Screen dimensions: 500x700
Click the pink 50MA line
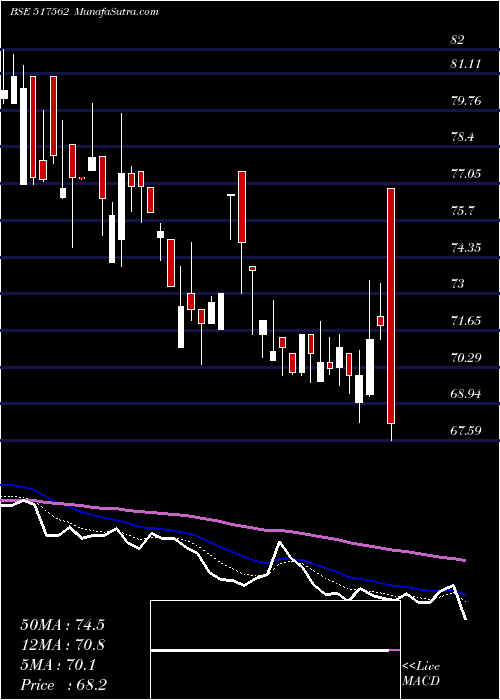click(x=232, y=524)
